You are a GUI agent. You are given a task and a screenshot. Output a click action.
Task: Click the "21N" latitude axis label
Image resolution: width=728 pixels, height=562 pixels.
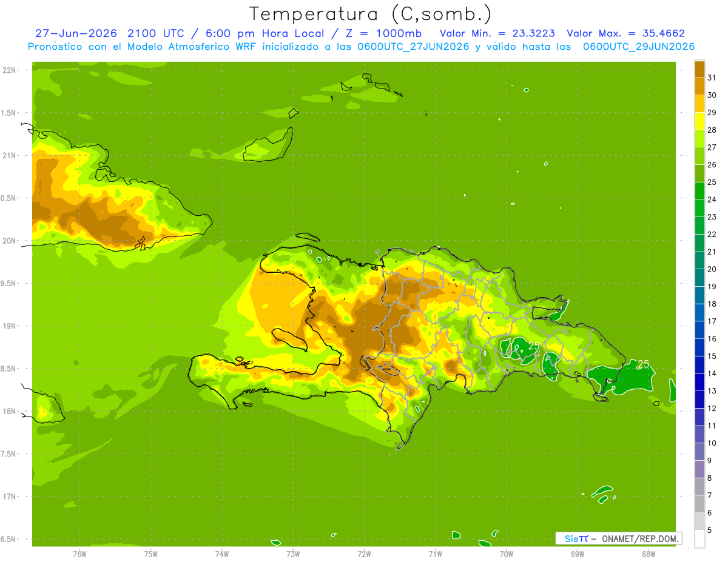tap(10, 155)
